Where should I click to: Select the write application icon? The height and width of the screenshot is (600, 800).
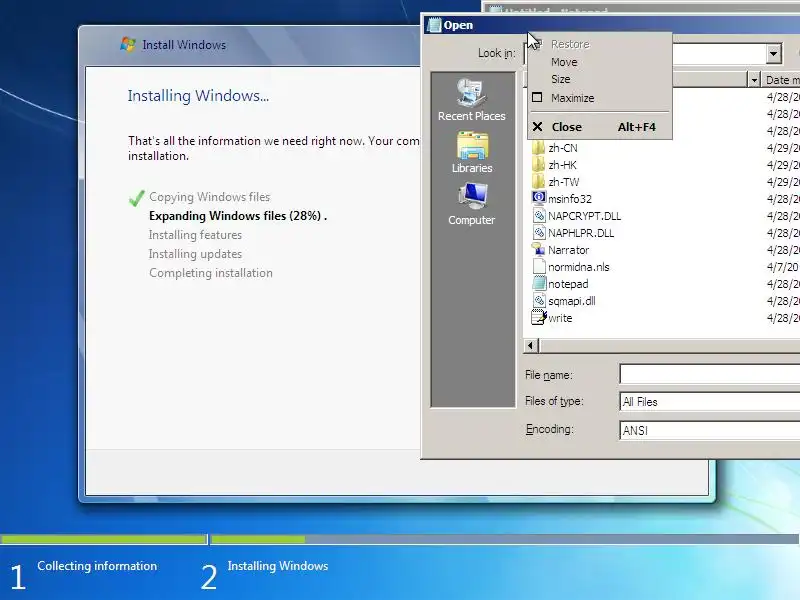(539, 317)
